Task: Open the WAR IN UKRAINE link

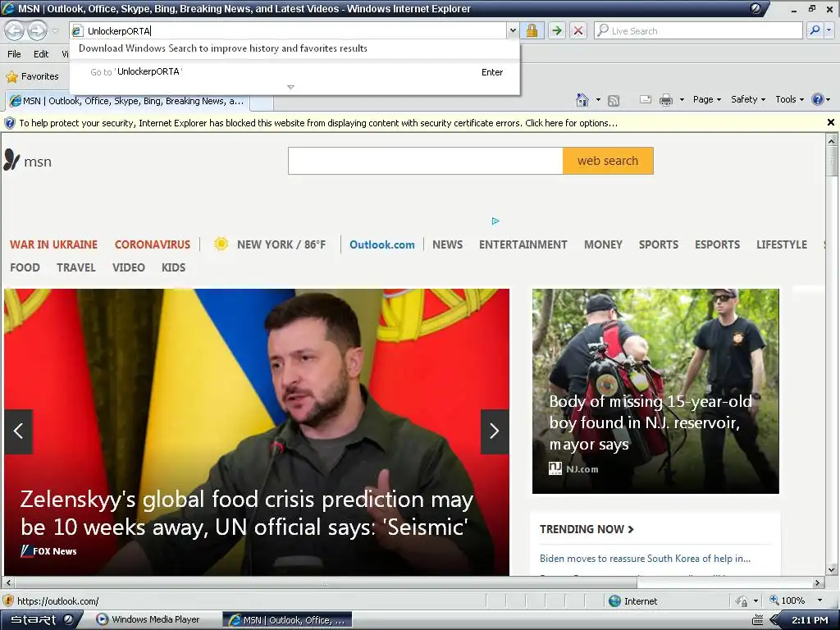Action: [x=53, y=244]
